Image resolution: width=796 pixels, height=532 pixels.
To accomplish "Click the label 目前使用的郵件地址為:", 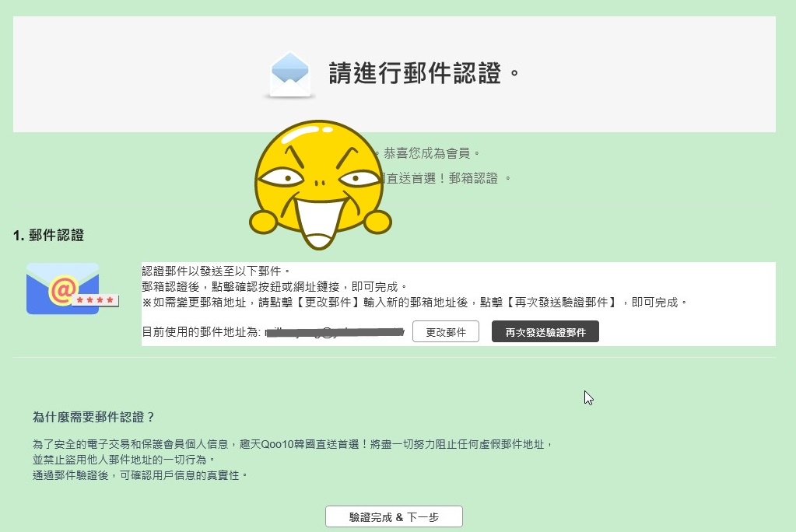I will tap(201, 332).
